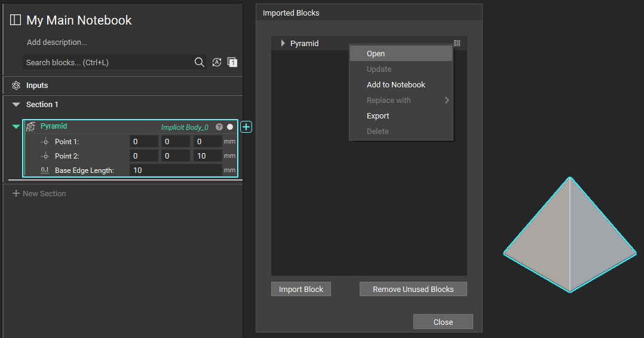This screenshot has width=644, height=338.
Task: Expand Pyramid in Imported Blocks list
Action: 283,43
